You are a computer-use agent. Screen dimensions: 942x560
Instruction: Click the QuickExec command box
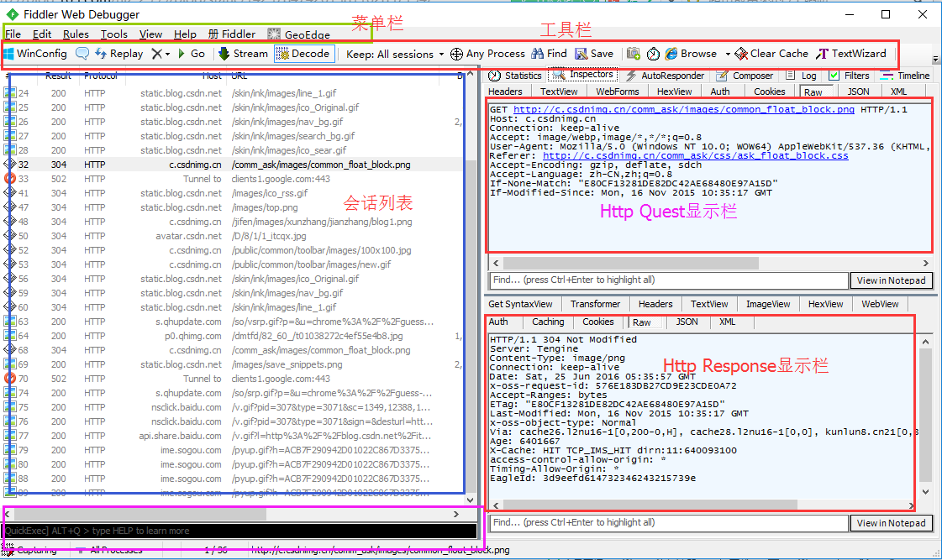(x=240, y=531)
